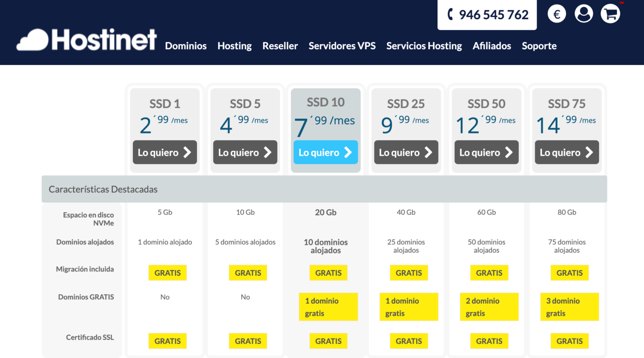Open the Afiliados menu
This screenshot has height=358, width=644.
[492, 46]
